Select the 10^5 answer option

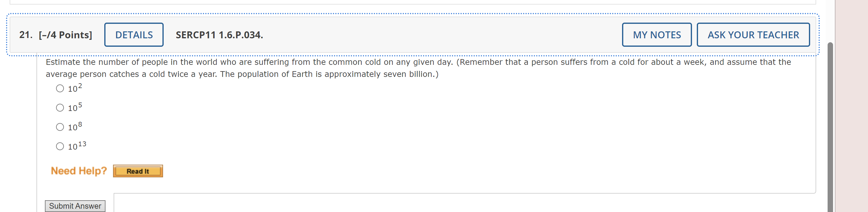coord(60,108)
